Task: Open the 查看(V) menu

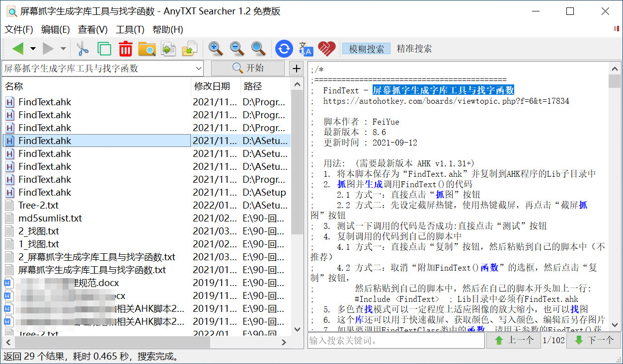Action: pyautogui.click(x=92, y=29)
